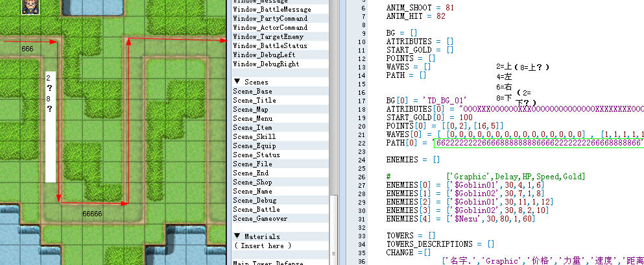Click the ATTRIBUTES = [] line
This screenshot has height=265, width=644.
(x=420, y=41)
